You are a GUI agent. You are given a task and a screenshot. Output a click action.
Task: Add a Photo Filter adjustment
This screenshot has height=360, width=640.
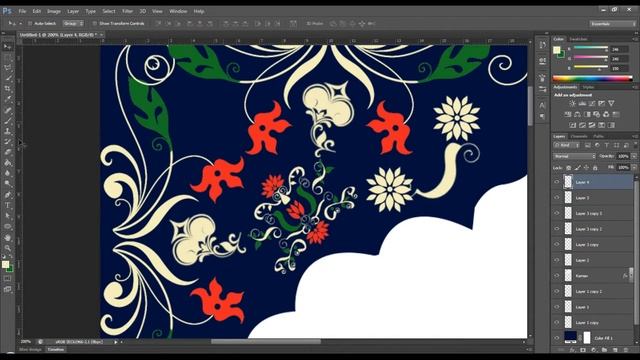[597, 114]
